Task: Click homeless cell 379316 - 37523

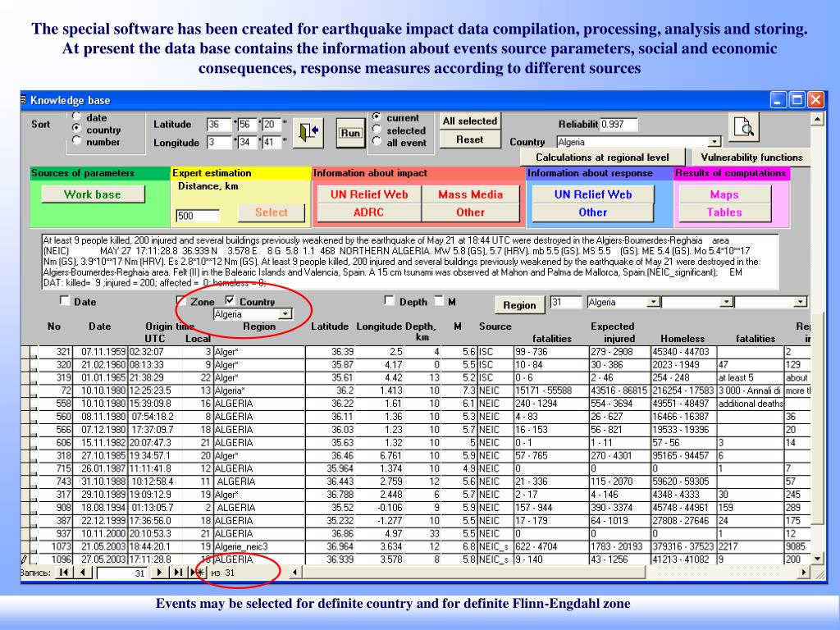Action: point(683,546)
